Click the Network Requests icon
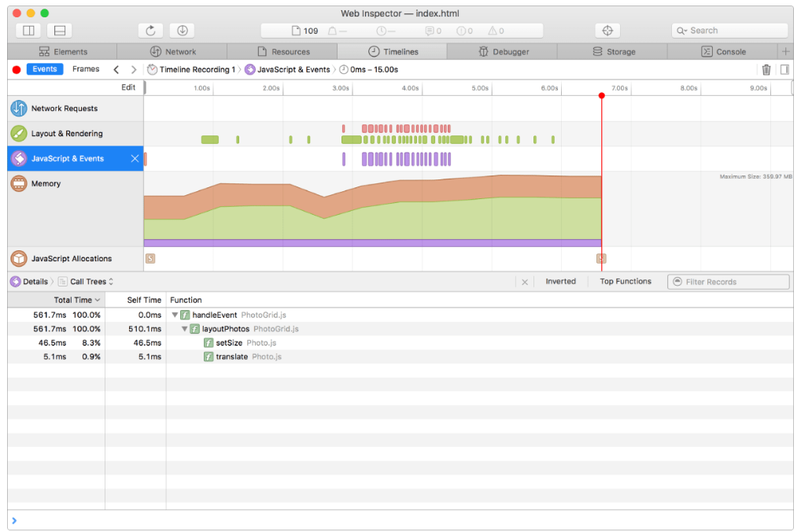 point(19,109)
